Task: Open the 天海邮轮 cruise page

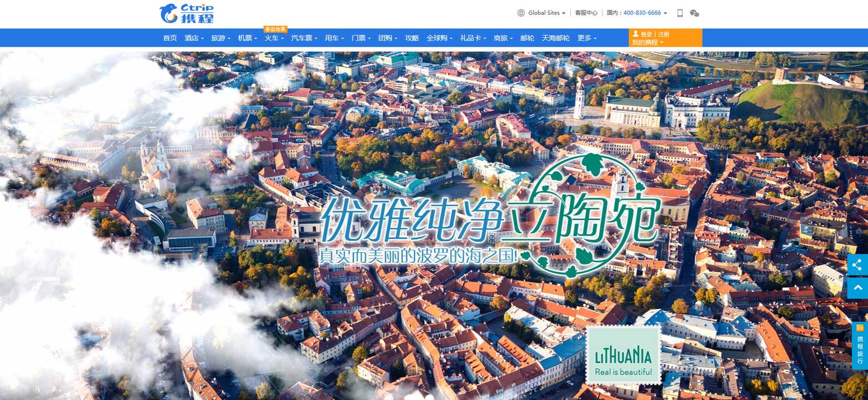Action: click(x=556, y=38)
